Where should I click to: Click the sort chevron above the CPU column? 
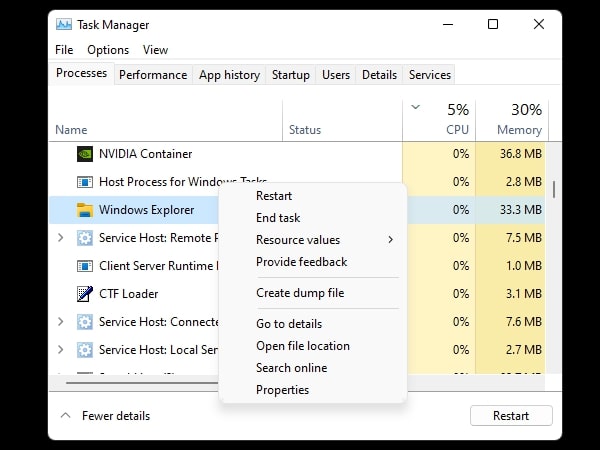click(416, 107)
